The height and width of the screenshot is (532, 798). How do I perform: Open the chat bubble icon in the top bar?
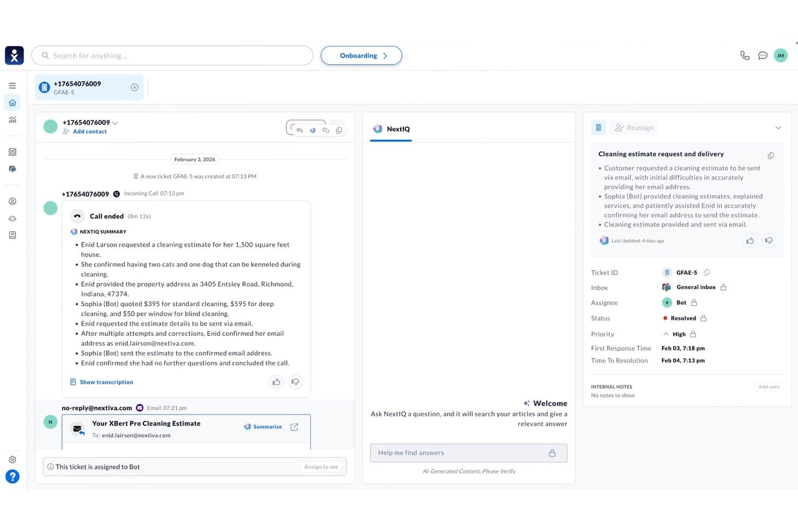(762, 56)
